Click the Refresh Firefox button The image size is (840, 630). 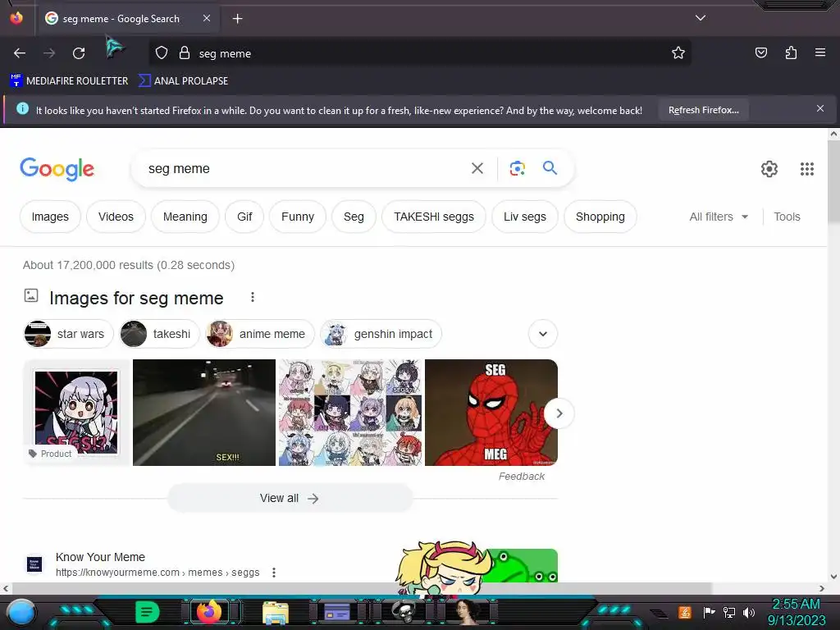point(703,110)
